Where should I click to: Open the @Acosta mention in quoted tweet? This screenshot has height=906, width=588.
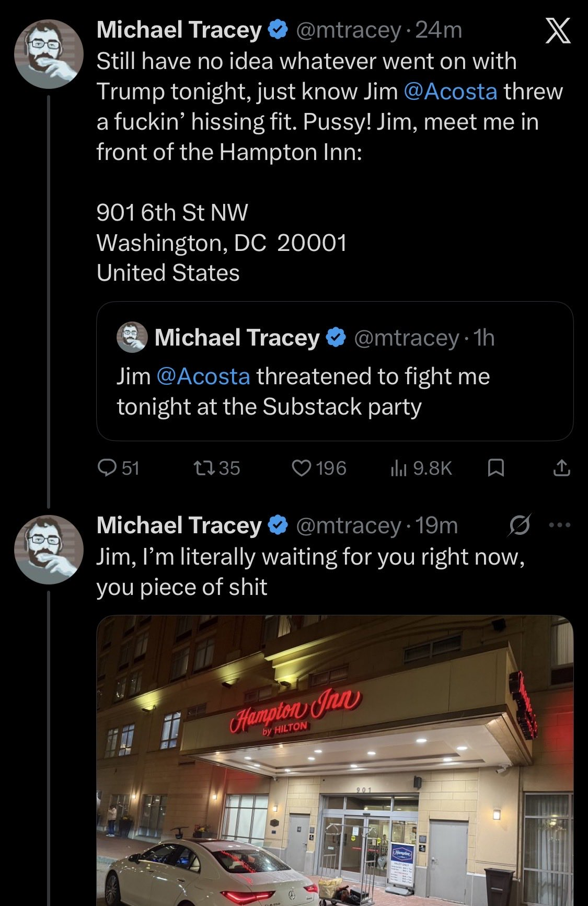pyautogui.click(x=203, y=376)
